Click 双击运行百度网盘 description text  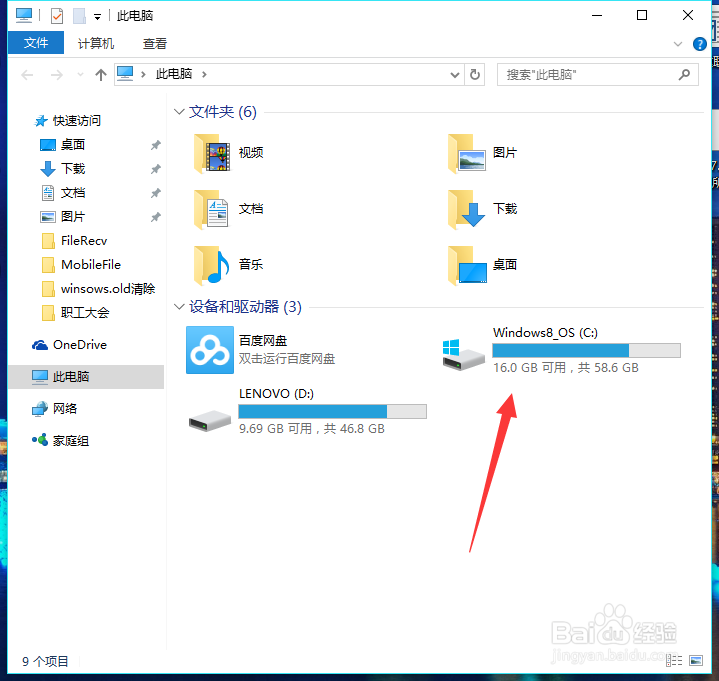(287, 359)
